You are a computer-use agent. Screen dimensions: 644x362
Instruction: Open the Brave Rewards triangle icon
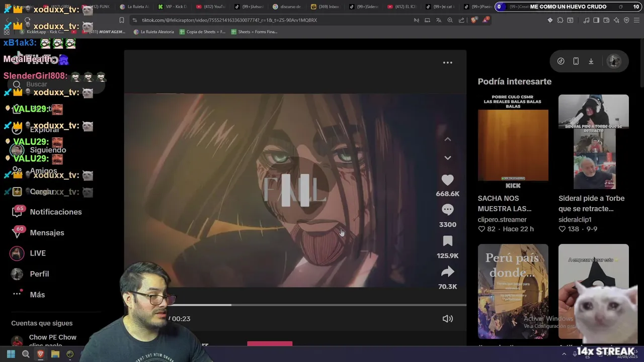[x=486, y=20]
